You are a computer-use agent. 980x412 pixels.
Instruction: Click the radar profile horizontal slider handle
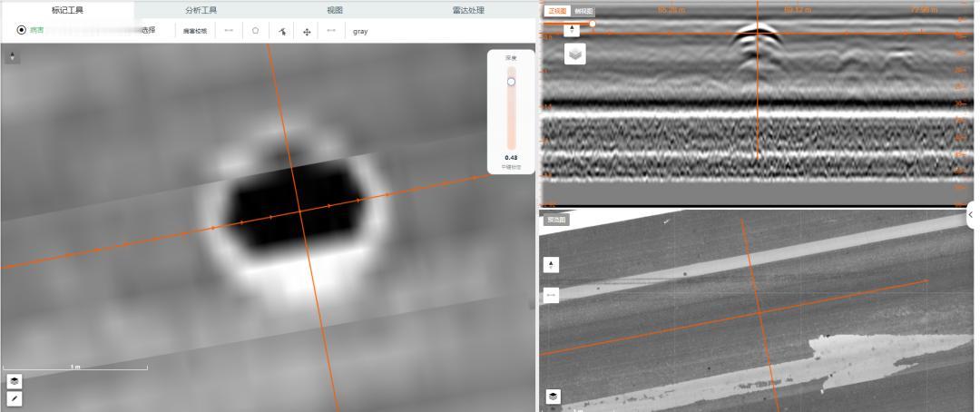pyautogui.click(x=592, y=24)
